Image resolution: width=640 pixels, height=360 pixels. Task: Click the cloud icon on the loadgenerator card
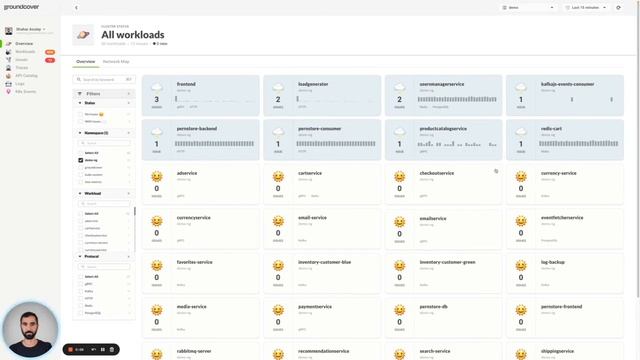pyautogui.click(x=278, y=87)
